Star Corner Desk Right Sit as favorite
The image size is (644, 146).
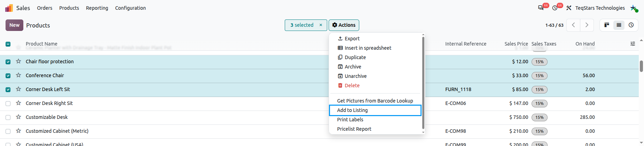pos(18,103)
